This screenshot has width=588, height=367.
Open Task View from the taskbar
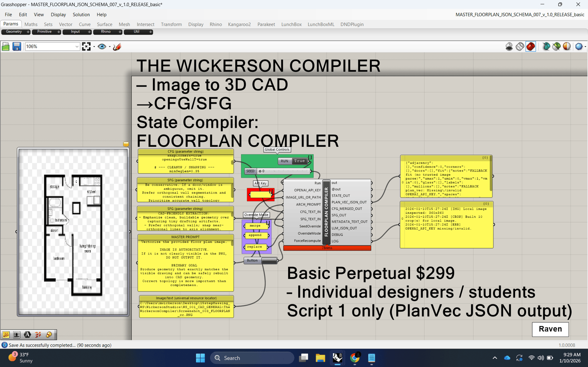303,358
